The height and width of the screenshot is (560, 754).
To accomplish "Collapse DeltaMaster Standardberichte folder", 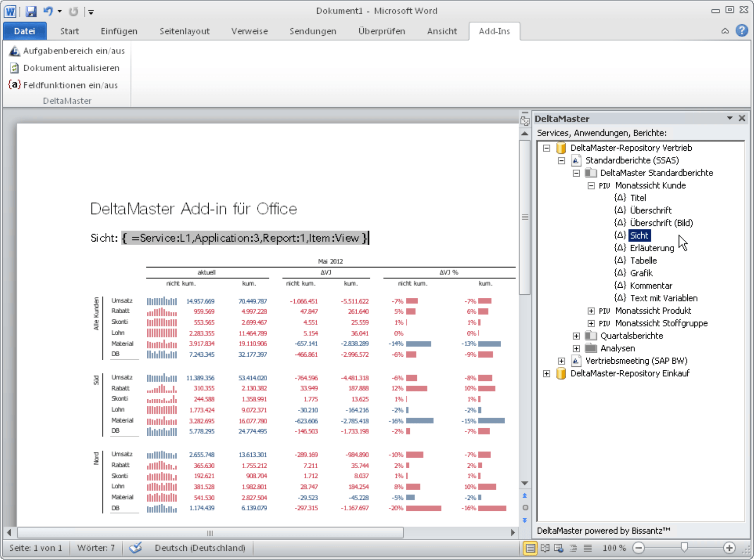I will [x=576, y=173].
